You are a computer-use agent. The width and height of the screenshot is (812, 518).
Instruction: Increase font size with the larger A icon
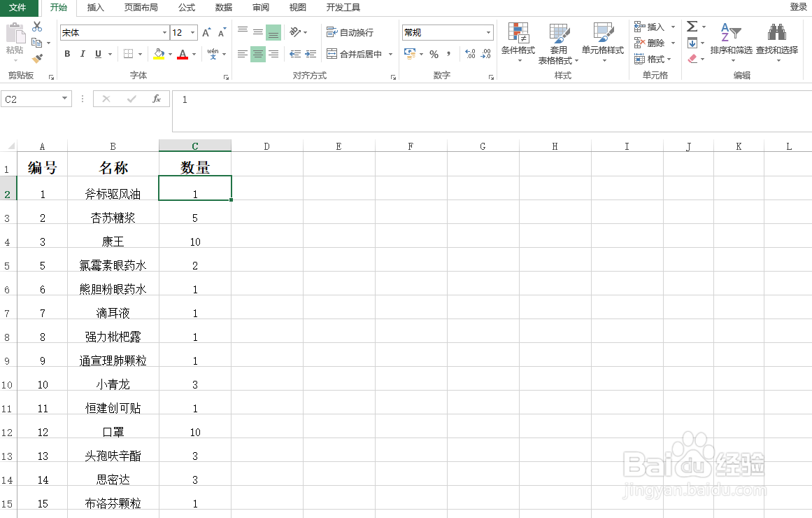click(206, 32)
